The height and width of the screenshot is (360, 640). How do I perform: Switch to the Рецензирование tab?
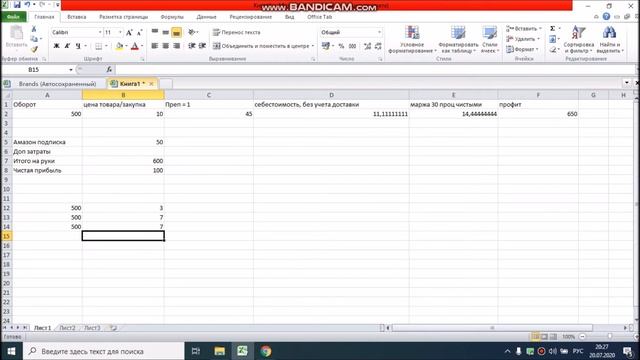pyautogui.click(x=250, y=17)
